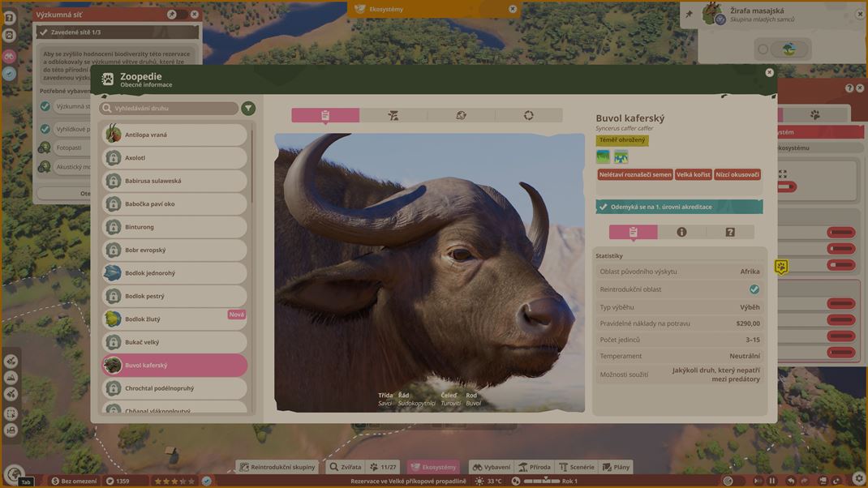This screenshot has height=488, width=868.
Task: Open the Scenérie menu
Action: pyautogui.click(x=577, y=467)
